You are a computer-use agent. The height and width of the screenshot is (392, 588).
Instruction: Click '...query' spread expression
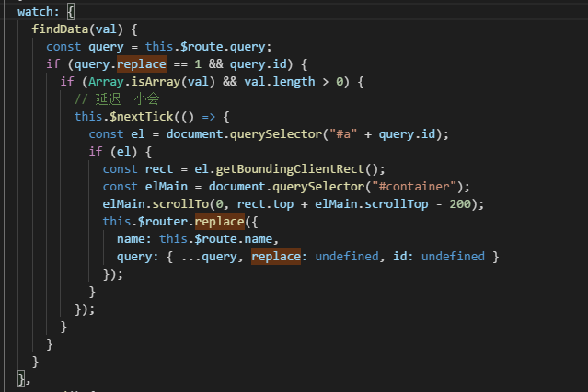(209, 257)
